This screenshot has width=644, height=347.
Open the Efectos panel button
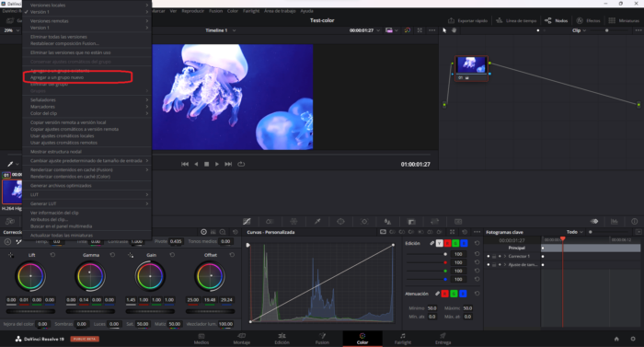click(588, 20)
